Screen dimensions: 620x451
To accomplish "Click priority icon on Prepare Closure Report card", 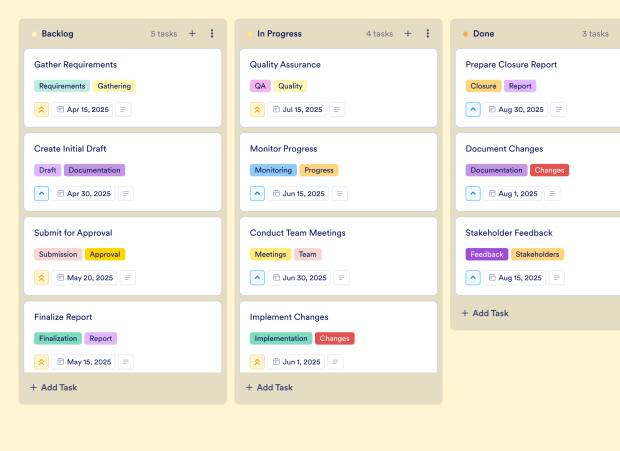I will pyautogui.click(x=474, y=110).
